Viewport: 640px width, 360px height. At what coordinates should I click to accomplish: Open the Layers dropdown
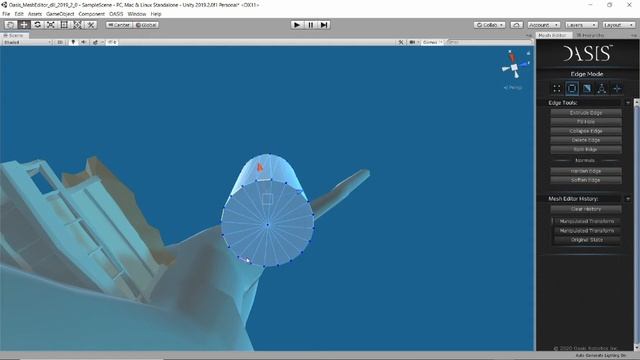click(581, 25)
